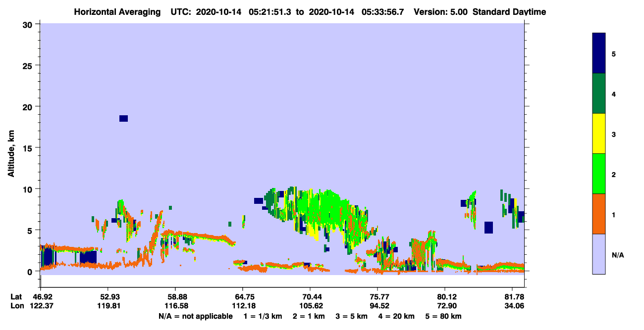Screen dimensions: 644x330
Task: Click the lavender N/A colorbar segment
Action: 599,254
